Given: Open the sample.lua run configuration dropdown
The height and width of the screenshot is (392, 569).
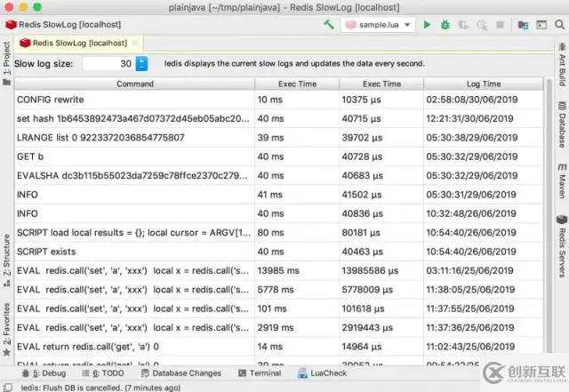Looking at the screenshot, I should (378, 25).
